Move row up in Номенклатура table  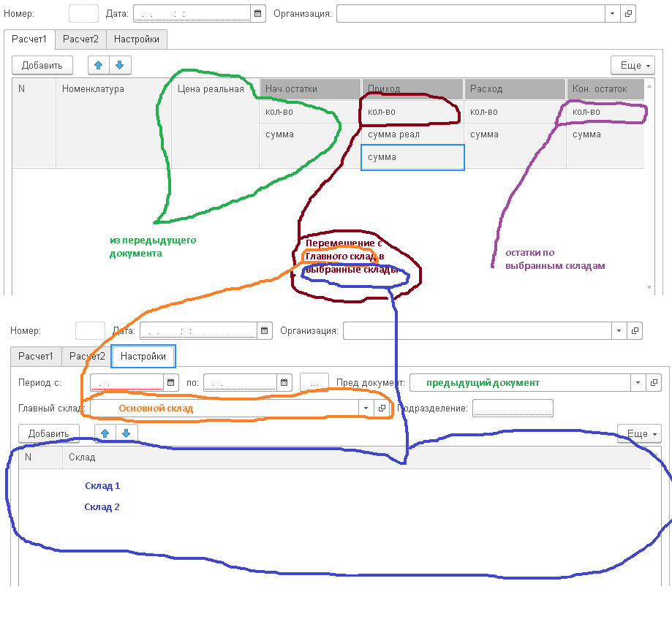point(98,65)
